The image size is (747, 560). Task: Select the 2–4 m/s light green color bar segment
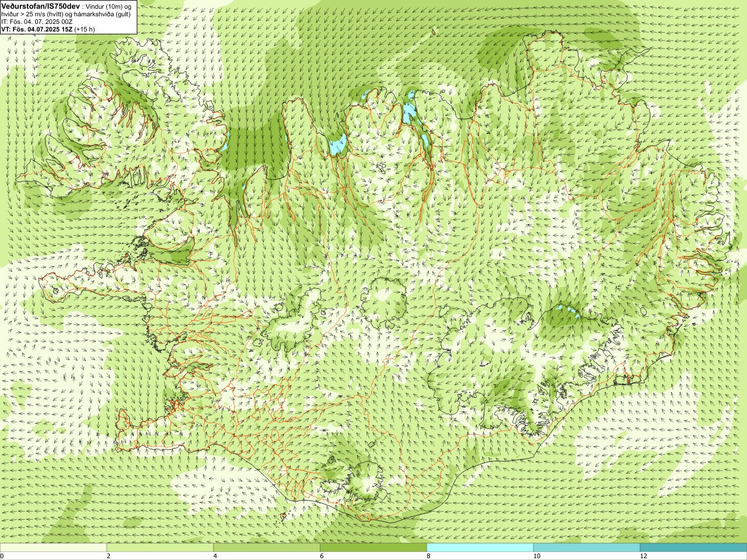click(160, 548)
